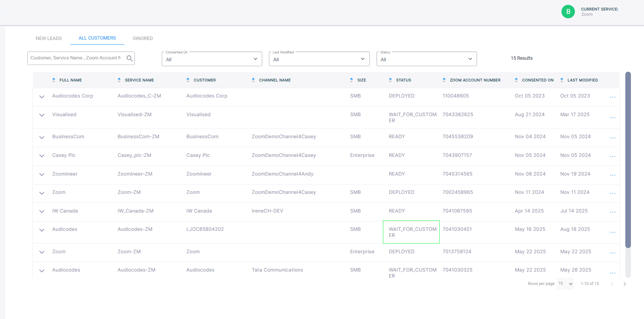Expand the Audicodes row
Viewport: 644px width, 319px height.
[42, 230]
